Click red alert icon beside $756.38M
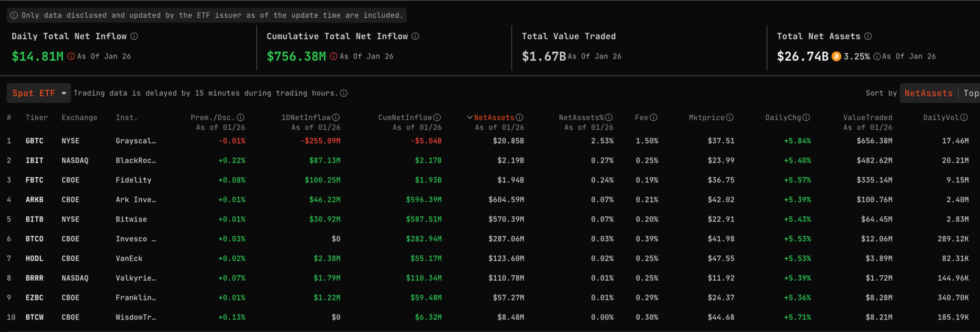 [x=334, y=57]
